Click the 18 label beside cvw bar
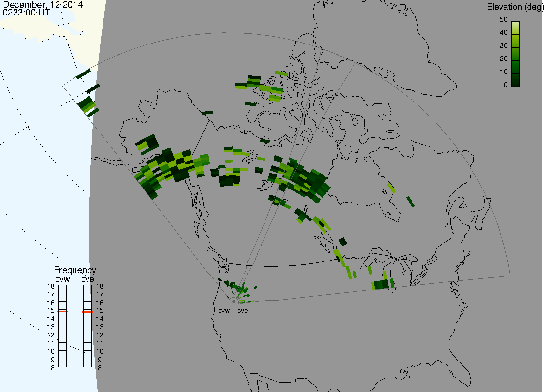 coord(51,287)
